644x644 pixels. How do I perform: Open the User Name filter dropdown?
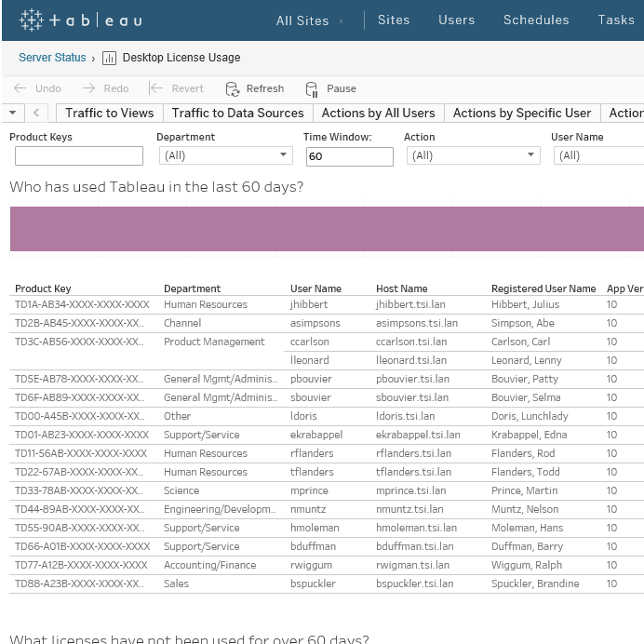(x=600, y=155)
